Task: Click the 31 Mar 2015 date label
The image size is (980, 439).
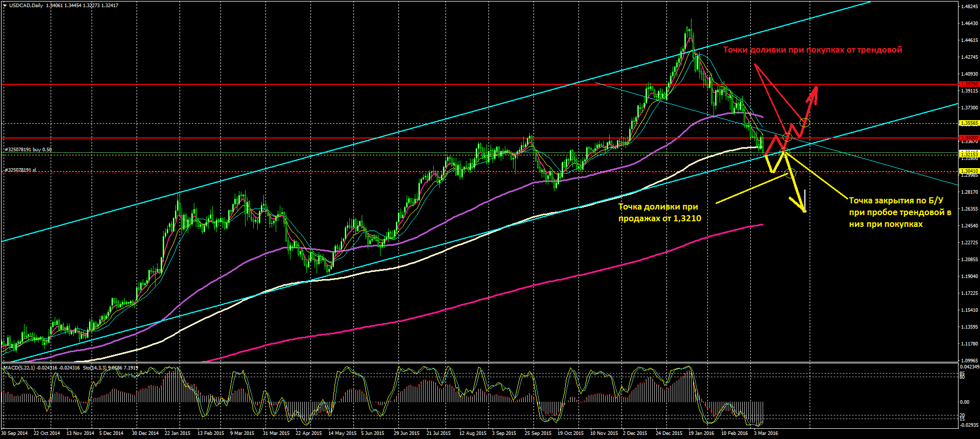Action: pyautogui.click(x=276, y=433)
